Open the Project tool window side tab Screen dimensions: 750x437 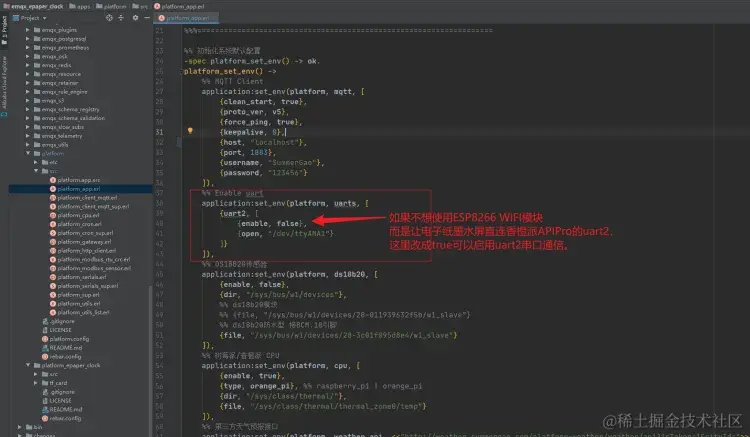[4, 30]
